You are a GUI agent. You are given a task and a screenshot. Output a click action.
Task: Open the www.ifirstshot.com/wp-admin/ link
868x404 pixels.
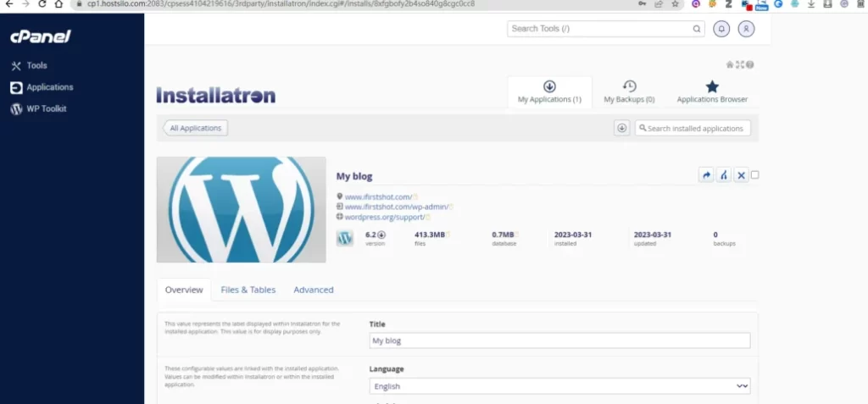click(397, 207)
